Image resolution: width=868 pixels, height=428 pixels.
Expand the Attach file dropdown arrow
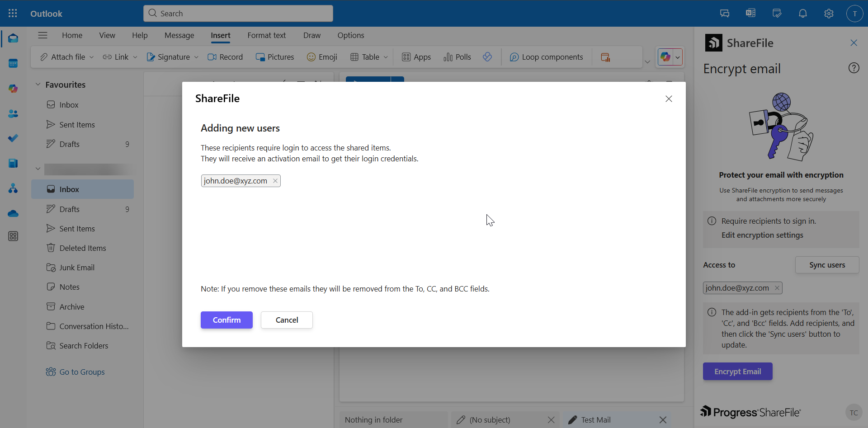tap(92, 57)
